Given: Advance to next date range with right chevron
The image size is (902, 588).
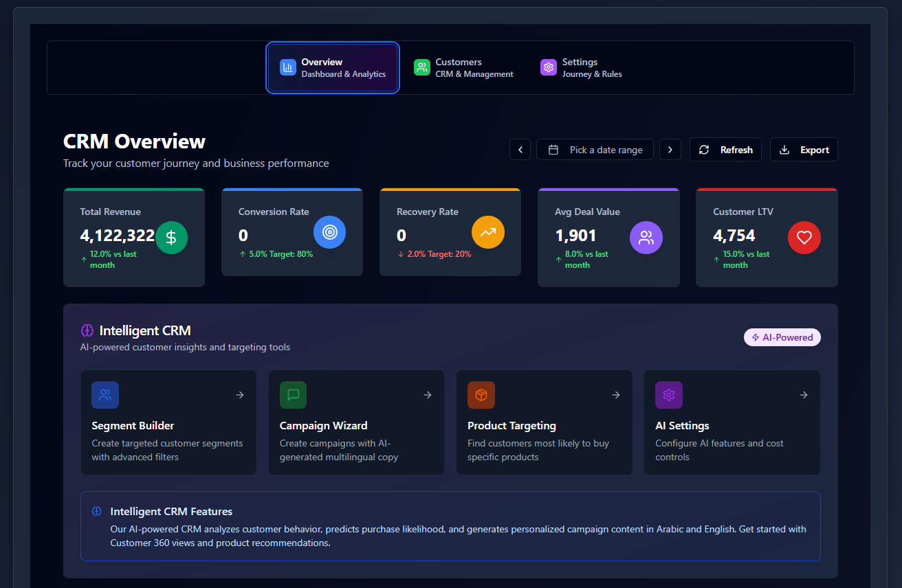Looking at the screenshot, I should pos(670,150).
